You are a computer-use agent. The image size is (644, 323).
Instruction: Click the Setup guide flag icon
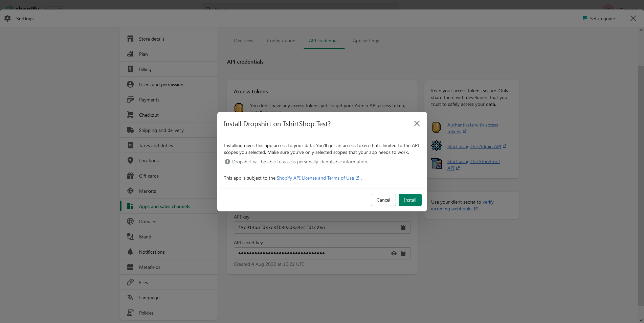click(585, 18)
